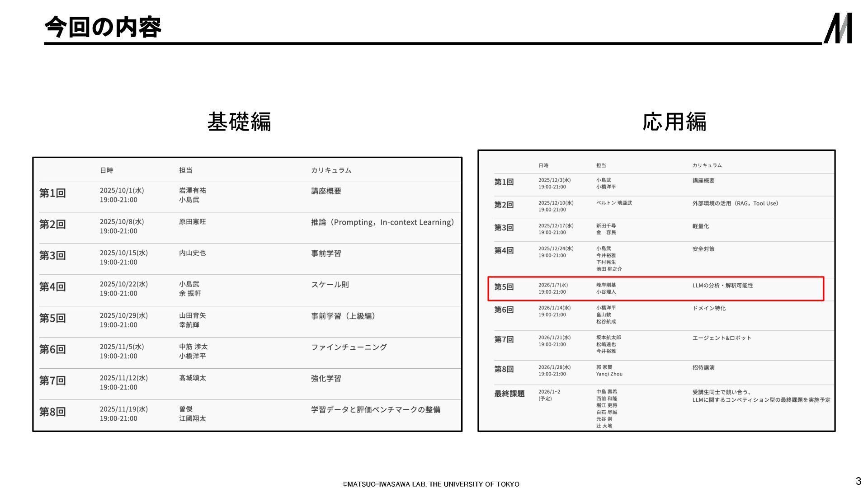
Task: Click the 安全対策 curriculum entry
Action: (703, 249)
